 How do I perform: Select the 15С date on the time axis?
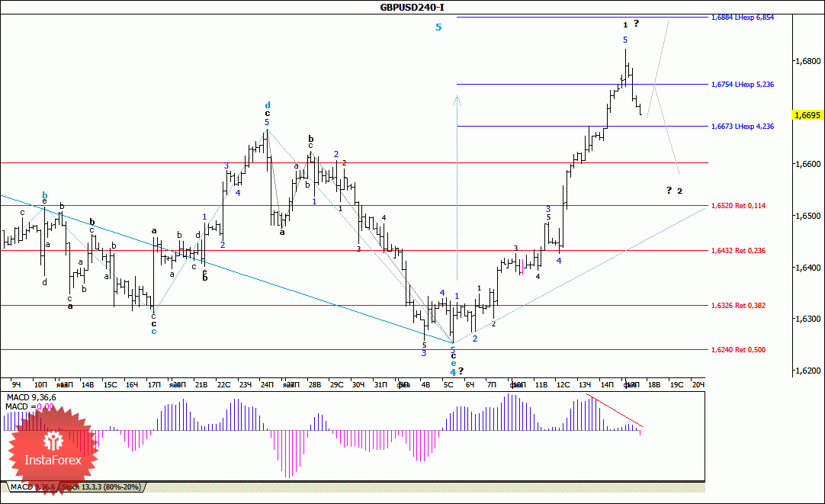(x=110, y=385)
